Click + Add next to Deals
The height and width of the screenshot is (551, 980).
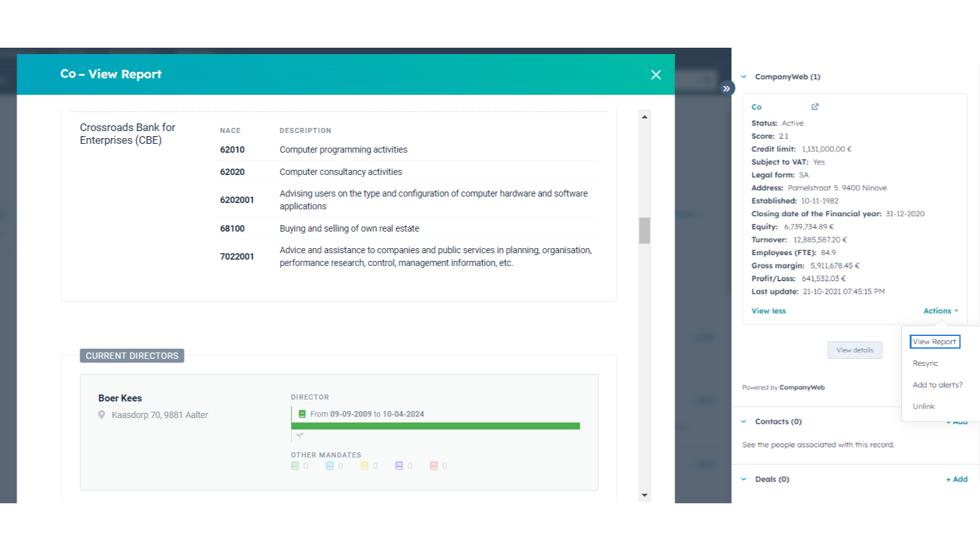(956, 478)
